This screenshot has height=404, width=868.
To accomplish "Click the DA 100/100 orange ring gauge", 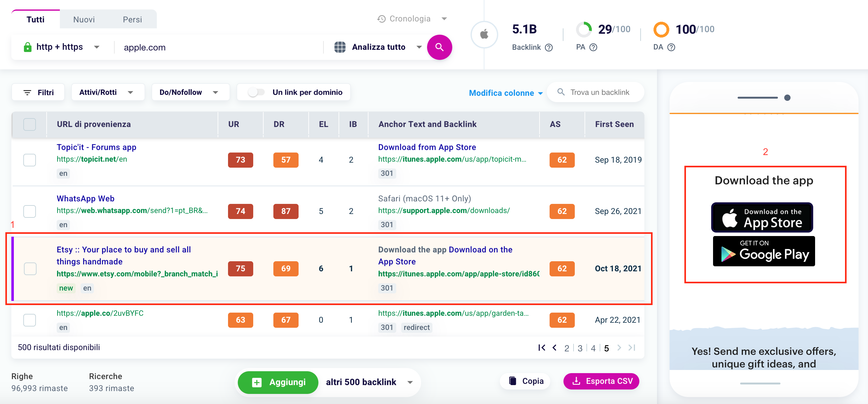I will click(661, 30).
